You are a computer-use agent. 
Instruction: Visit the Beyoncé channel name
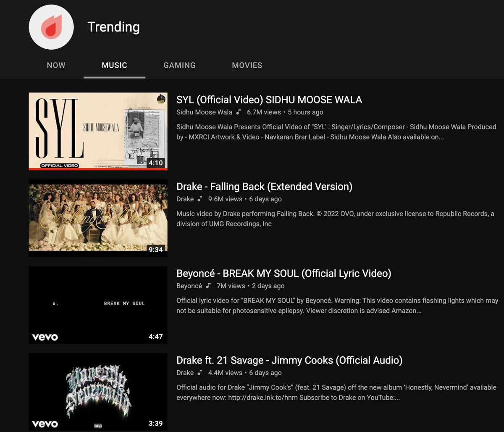pos(189,286)
